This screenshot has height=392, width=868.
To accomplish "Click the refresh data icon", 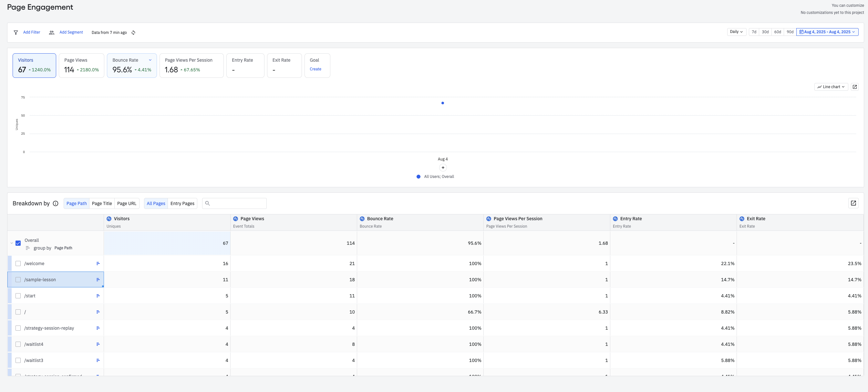I will (133, 33).
